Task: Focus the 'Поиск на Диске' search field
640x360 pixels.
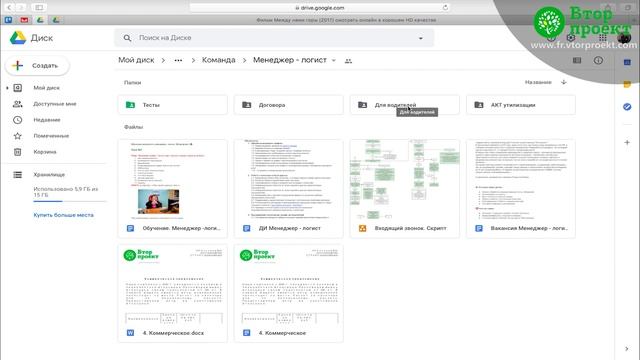Action: (x=274, y=38)
